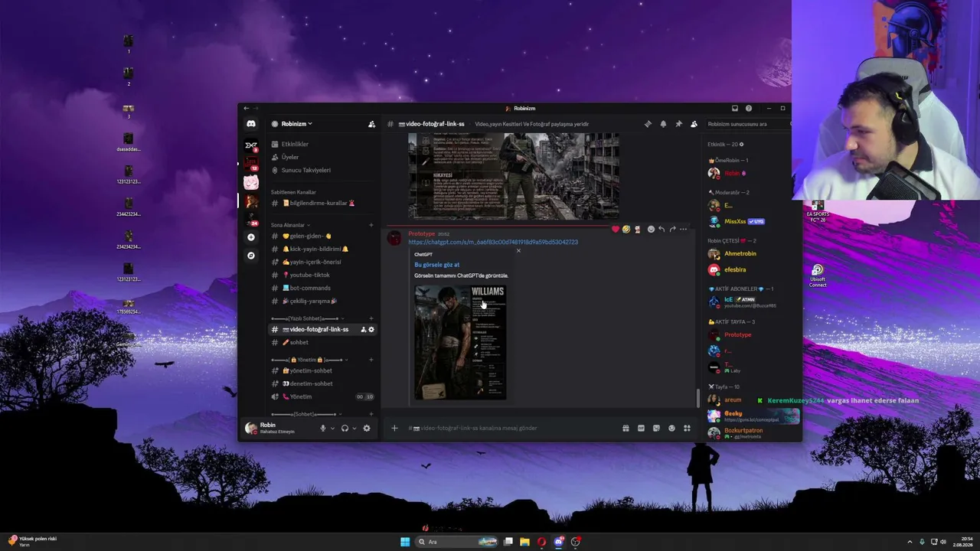Open more options ellipsis on message
980x551 pixels.
(684, 230)
